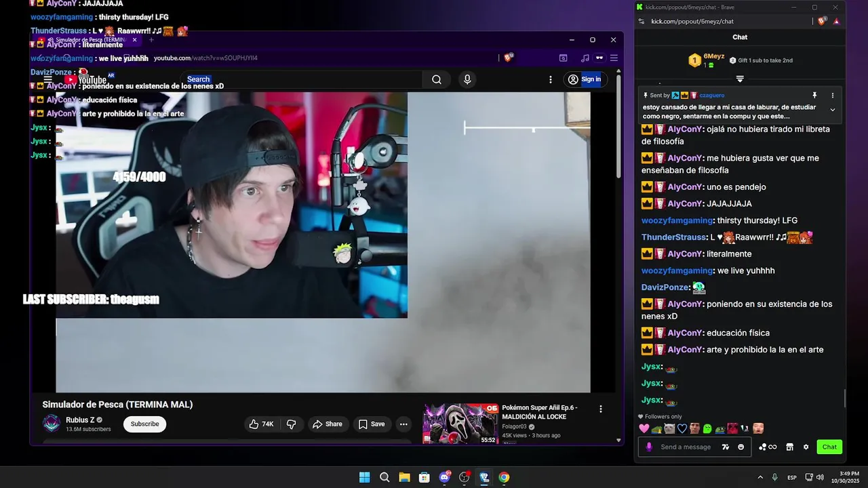Open Windows Start menu

pyautogui.click(x=365, y=477)
